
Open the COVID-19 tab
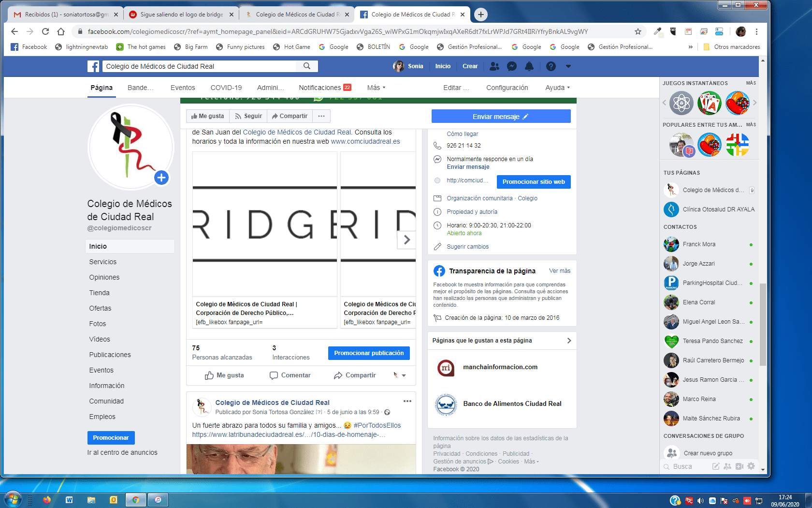point(226,88)
